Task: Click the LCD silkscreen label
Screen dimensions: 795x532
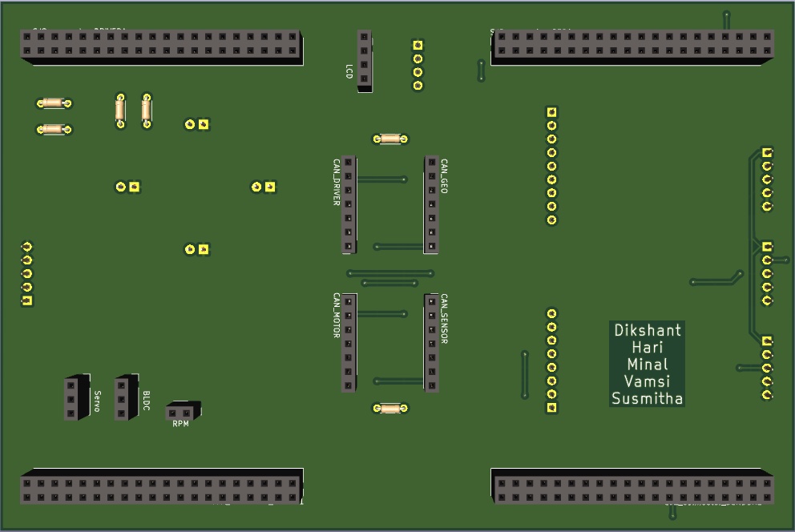Action: (x=349, y=71)
